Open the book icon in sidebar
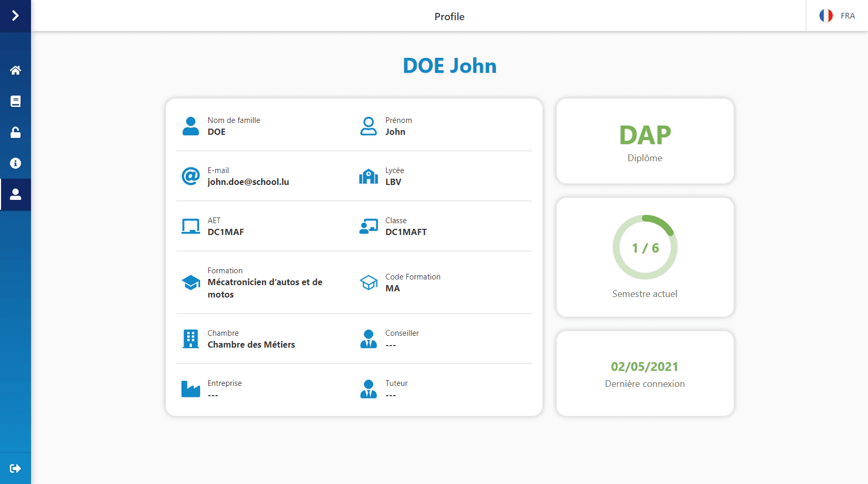The height and width of the screenshot is (484, 868). 16,101
